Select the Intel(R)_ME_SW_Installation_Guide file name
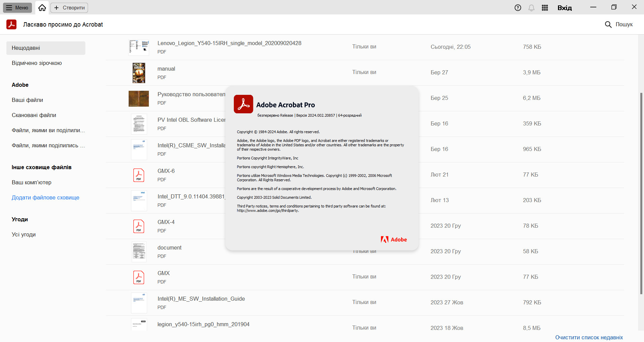 [x=201, y=299]
